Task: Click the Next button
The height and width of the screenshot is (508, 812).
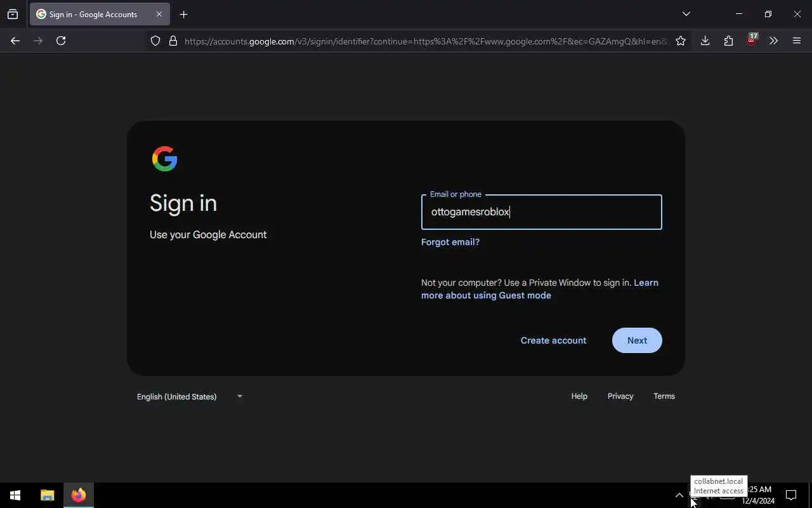Action: pyautogui.click(x=637, y=340)
